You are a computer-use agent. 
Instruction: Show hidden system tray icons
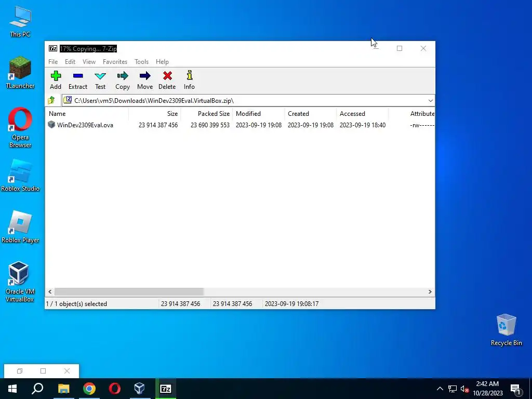(x=440, y=389)
